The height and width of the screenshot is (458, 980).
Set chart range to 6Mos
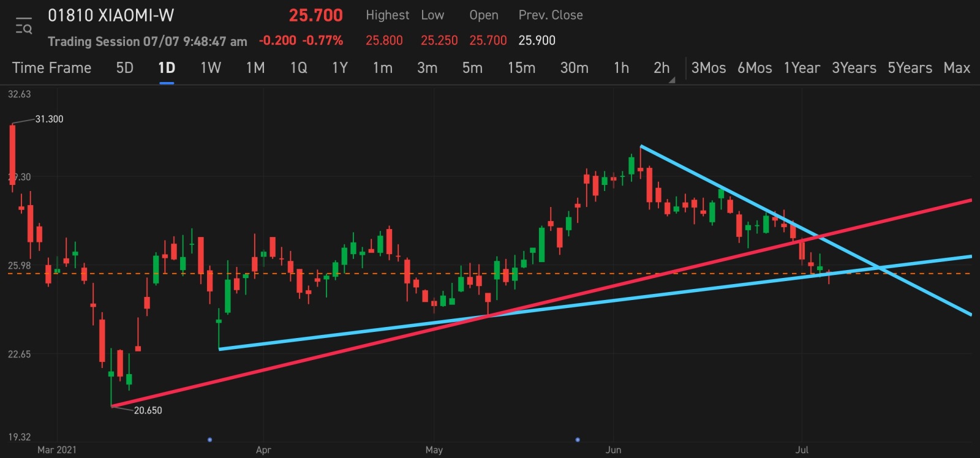click(x=755, y=68)
